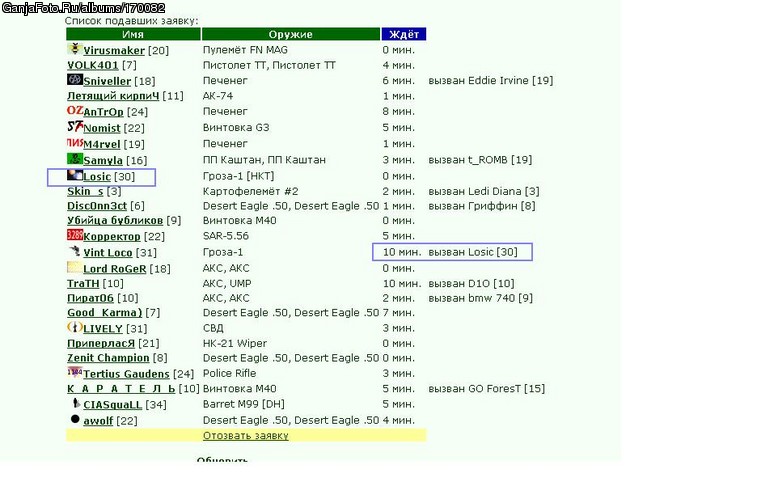
Task: Click the clan icon beside Tertius Gaudens
Action: coord(75,372)
